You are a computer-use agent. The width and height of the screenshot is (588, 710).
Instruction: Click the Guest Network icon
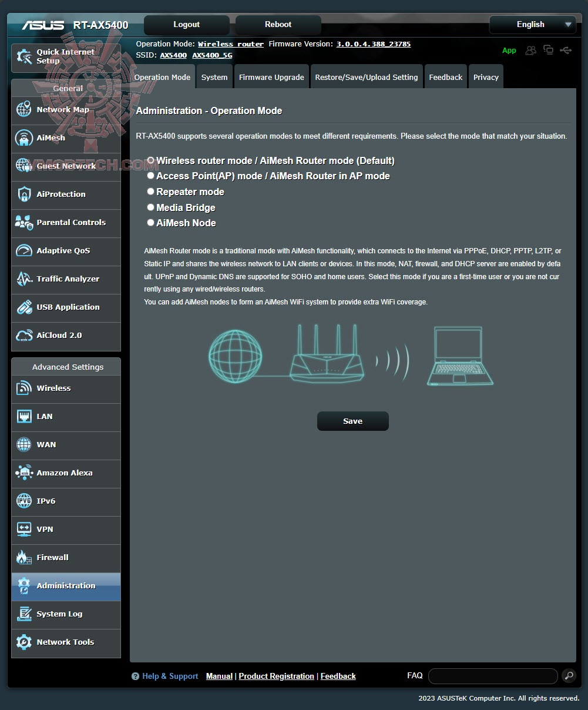point(24,166)
